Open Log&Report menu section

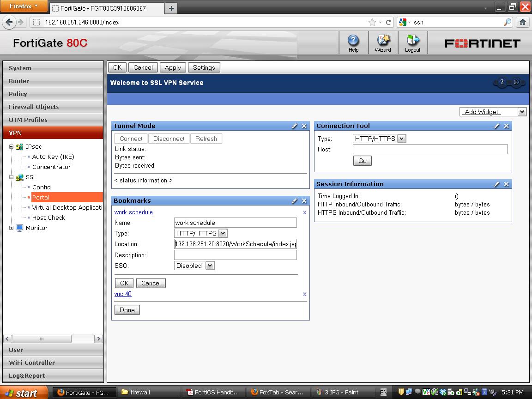pyautogui.click(x=53, y=375)
